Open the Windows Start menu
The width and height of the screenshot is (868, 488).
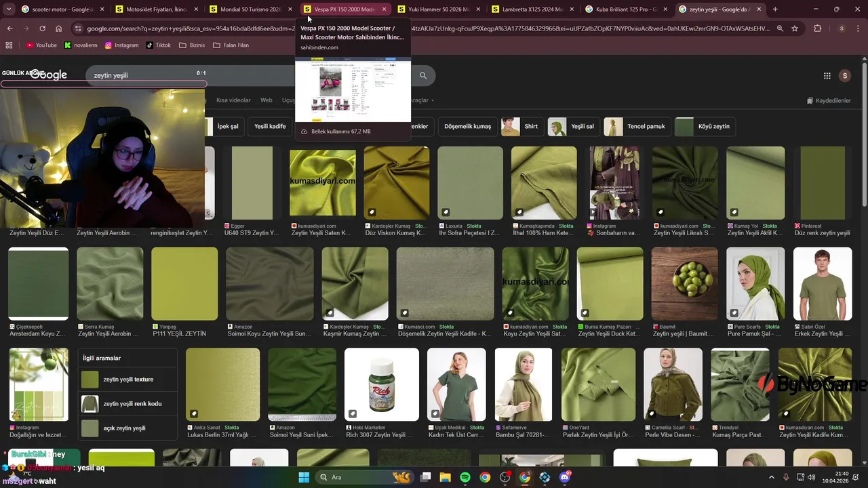point(304,477)
